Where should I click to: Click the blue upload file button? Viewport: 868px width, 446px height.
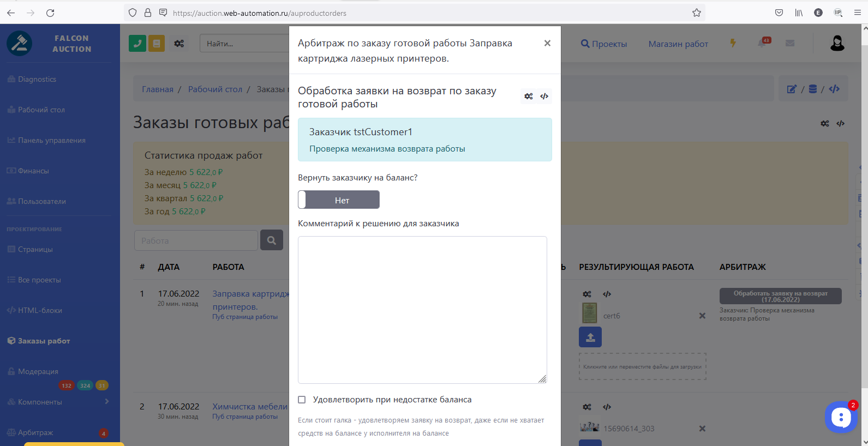(590, 337)
